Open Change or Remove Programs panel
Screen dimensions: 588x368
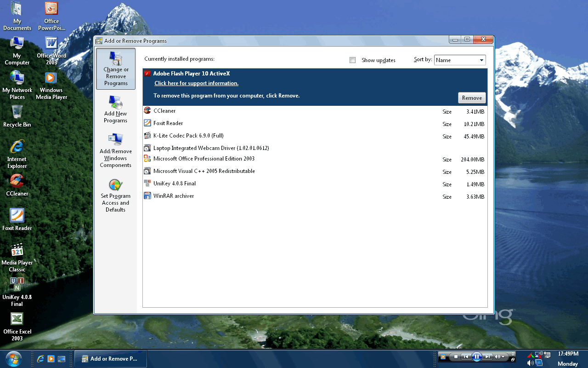click(116, 69)
